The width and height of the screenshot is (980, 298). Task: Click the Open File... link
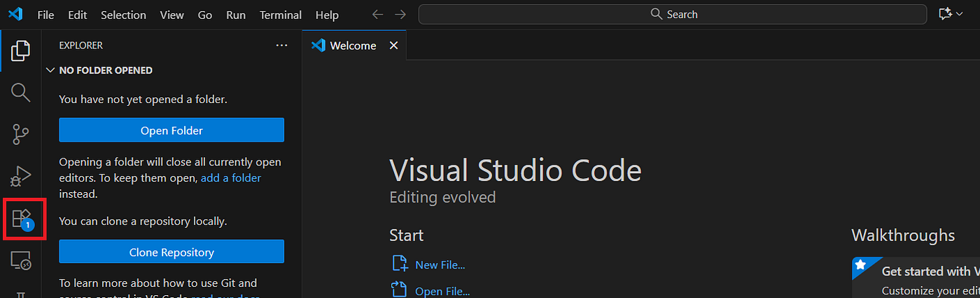coord(442,291)
